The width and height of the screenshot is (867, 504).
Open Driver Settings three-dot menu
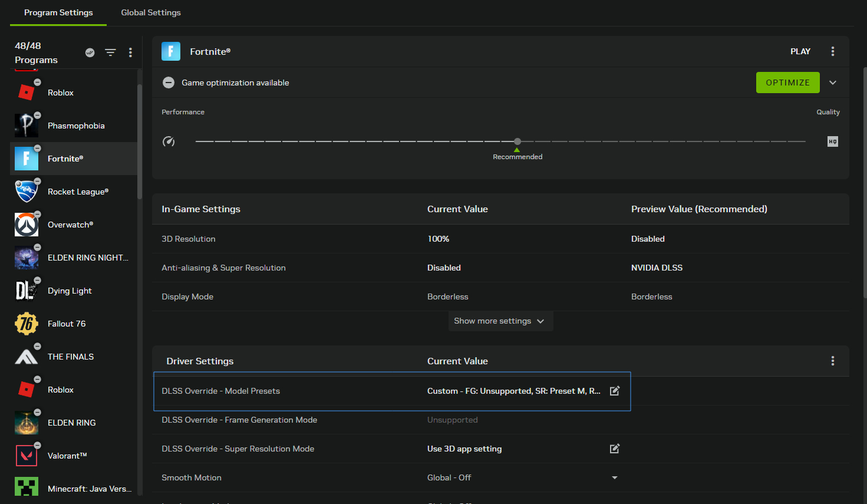(833, 361)
